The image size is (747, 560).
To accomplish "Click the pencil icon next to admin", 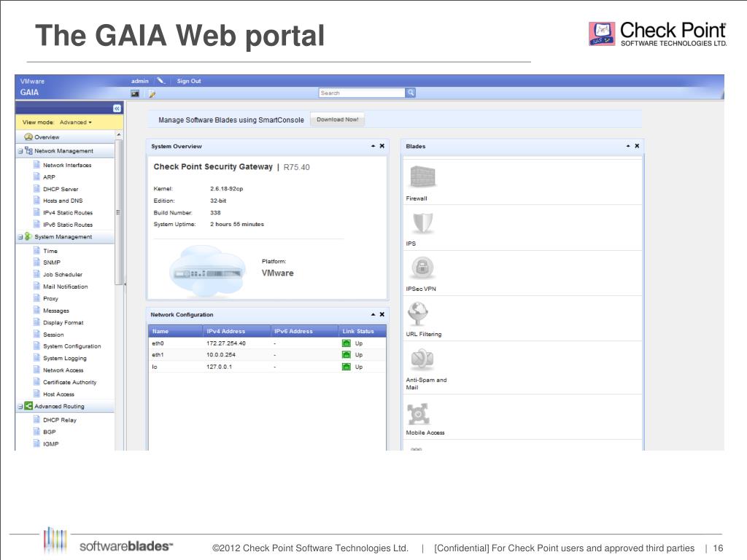I will 161,81.
